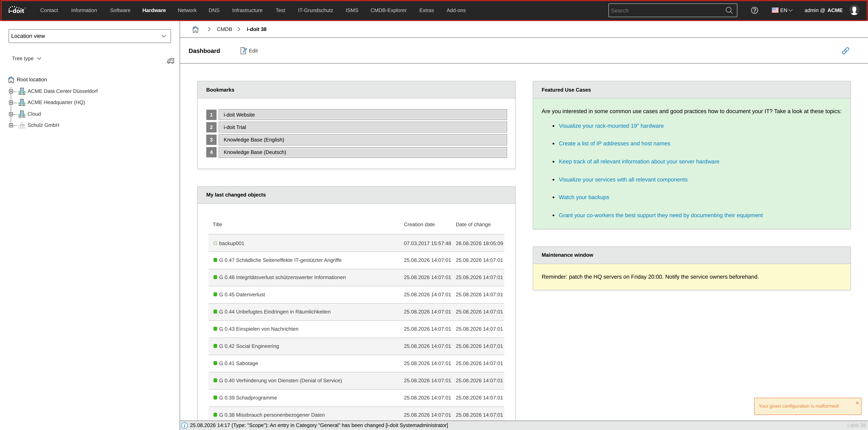Open the Watch your backups link
The height and width of the screenshot is (430, 868).
point(584,197)
